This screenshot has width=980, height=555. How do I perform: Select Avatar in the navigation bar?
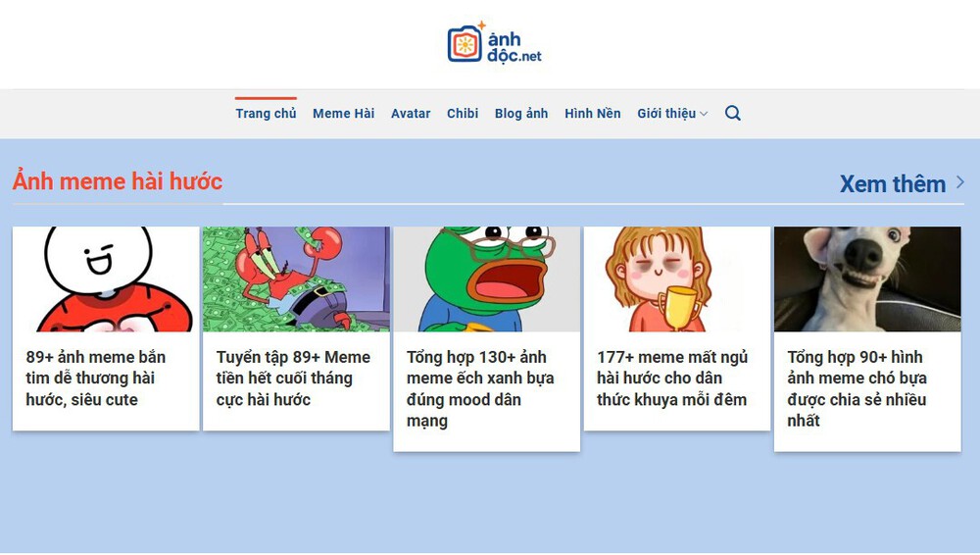(x=411, y=114)
